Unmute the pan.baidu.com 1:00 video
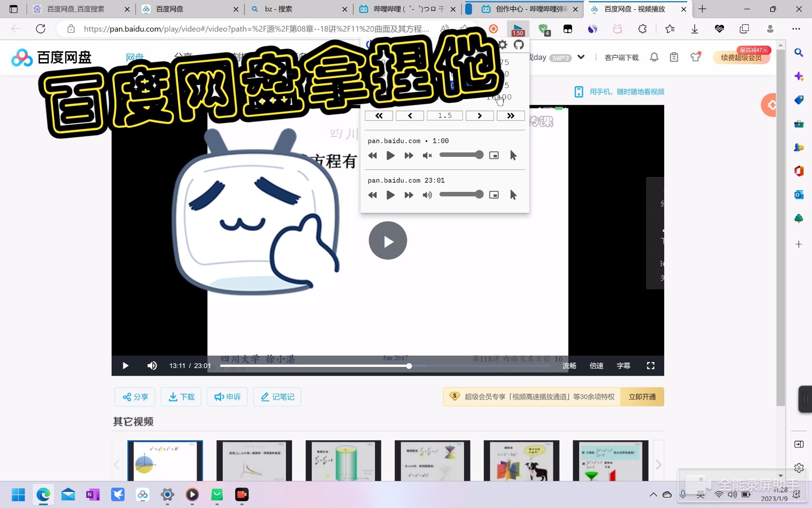 427,156
